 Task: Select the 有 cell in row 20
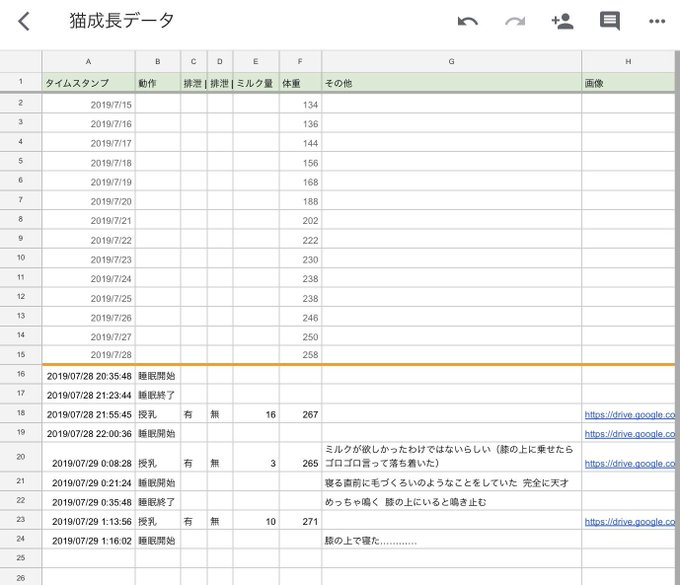point(193,457)
